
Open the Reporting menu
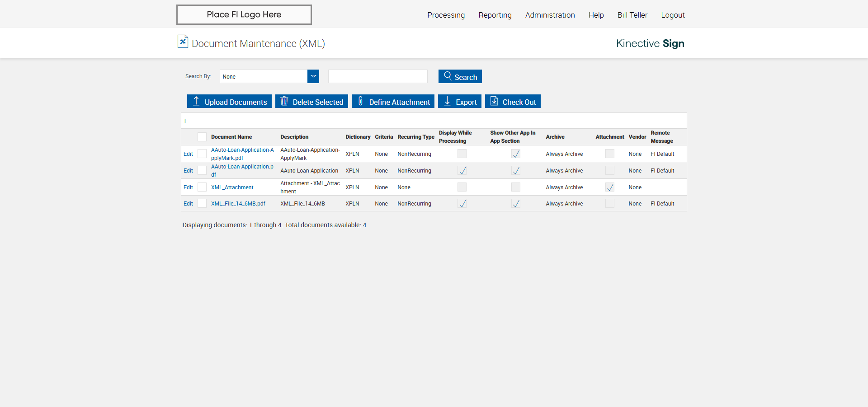click(495, 15)
